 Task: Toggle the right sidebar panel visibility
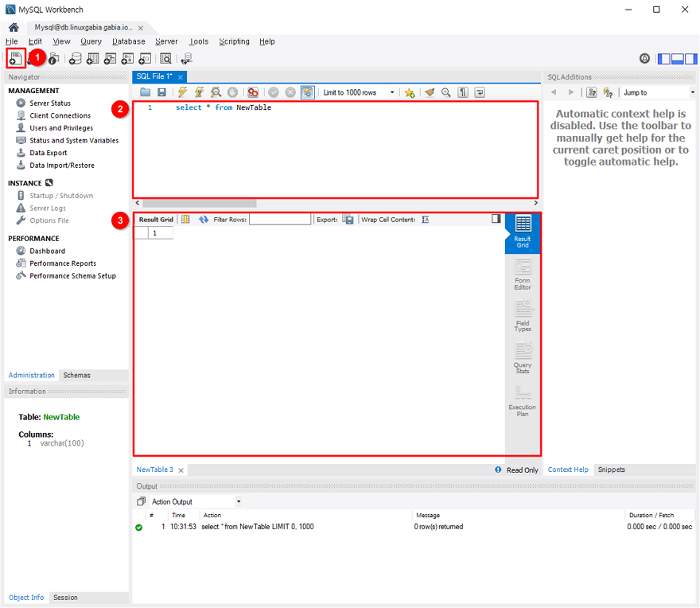(x=690, y=59)
